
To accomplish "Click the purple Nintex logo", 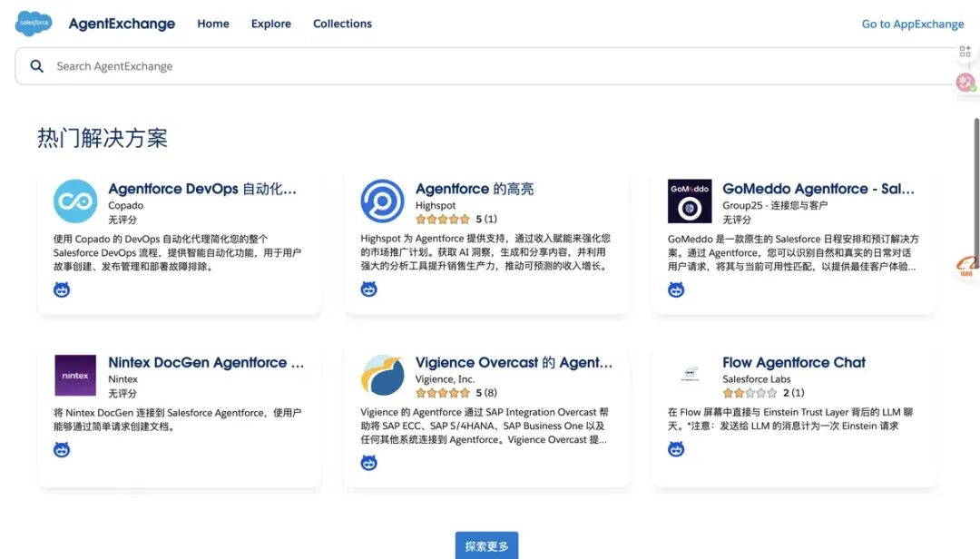I will click(x=75, y=375).
